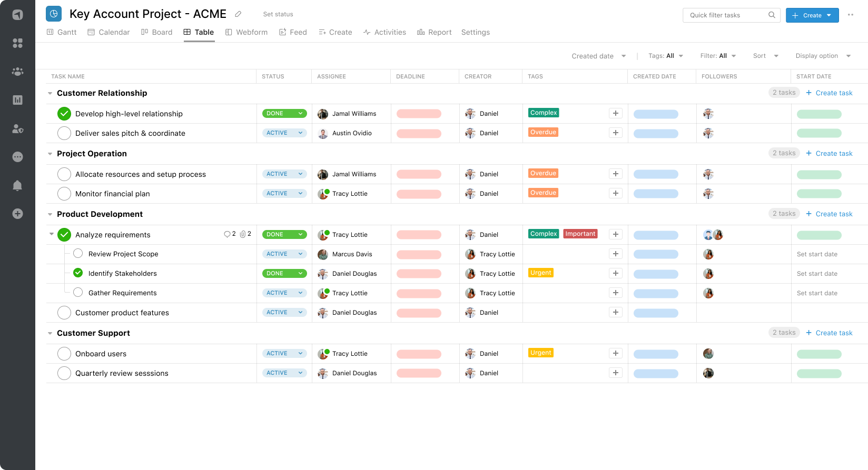Viewport: 868px width, 470px height.
Task: Add a tag to Quarterly review sessions
Action: (x=616, y=373)
